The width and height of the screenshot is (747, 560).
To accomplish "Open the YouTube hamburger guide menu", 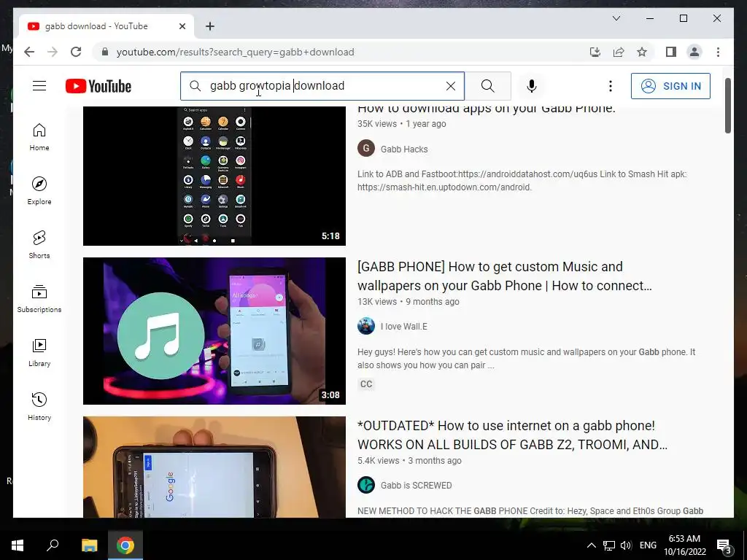I will 39,86.
